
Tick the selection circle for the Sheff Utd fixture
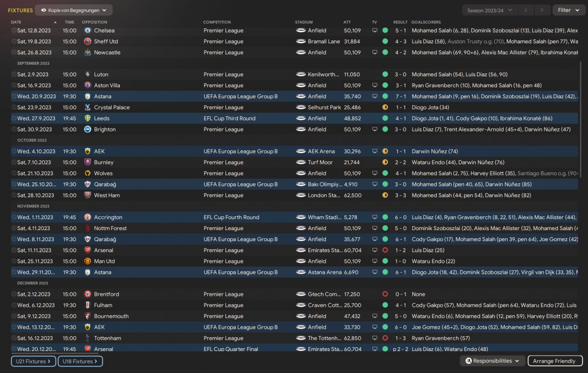click(14, 41)
